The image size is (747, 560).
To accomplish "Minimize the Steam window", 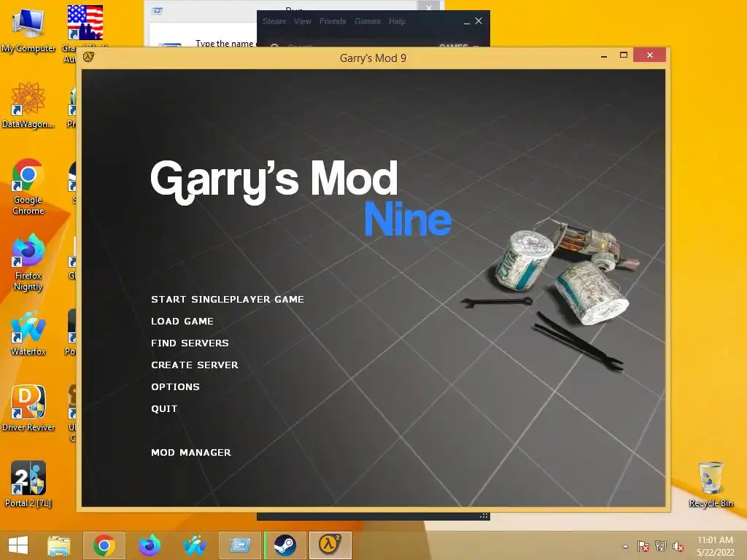I will (x=466, y=21).
